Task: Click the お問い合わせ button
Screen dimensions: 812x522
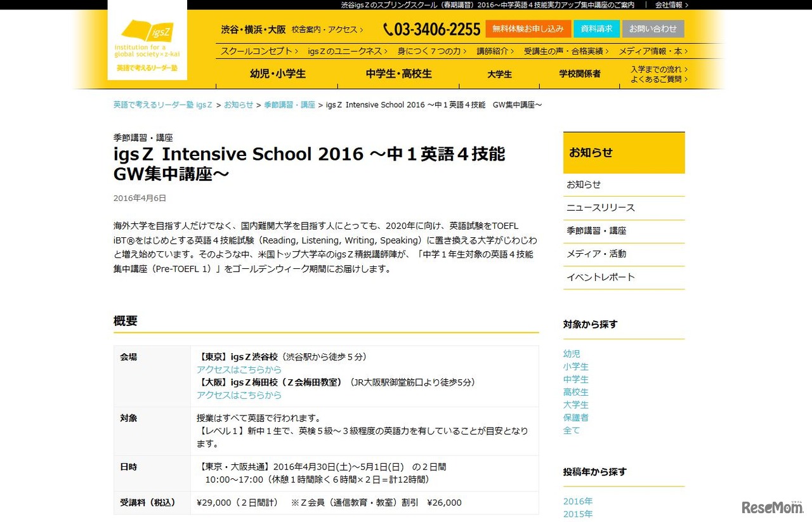Action: [x=653, y=29]
